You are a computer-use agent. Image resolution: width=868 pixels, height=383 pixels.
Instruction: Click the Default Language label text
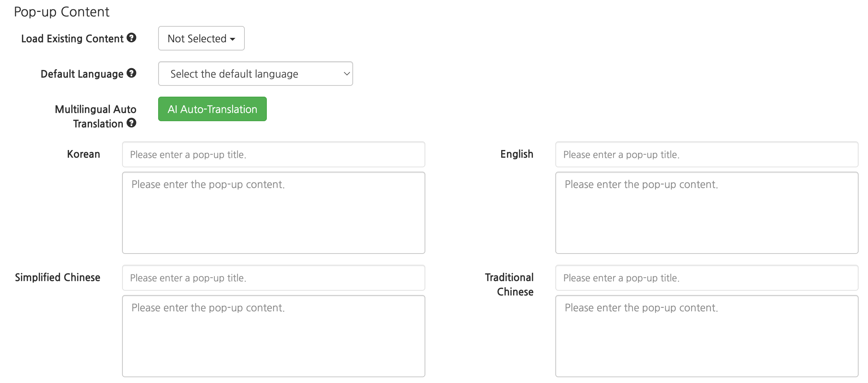pos(82,74)
